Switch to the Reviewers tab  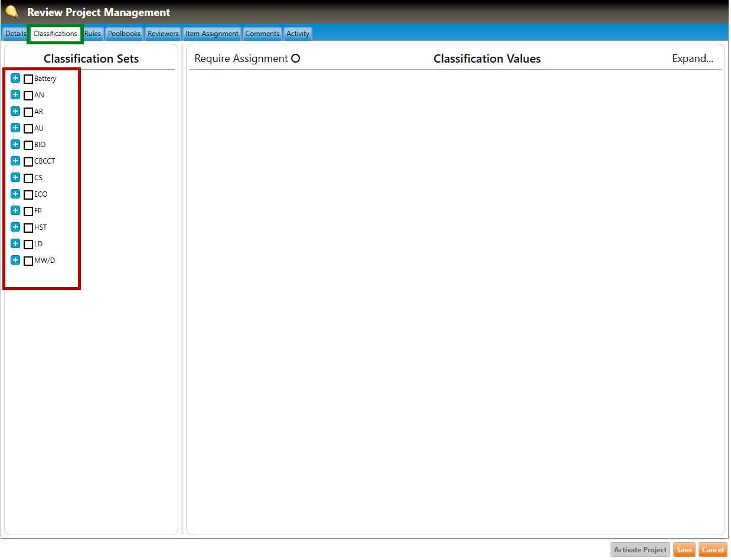163,34
